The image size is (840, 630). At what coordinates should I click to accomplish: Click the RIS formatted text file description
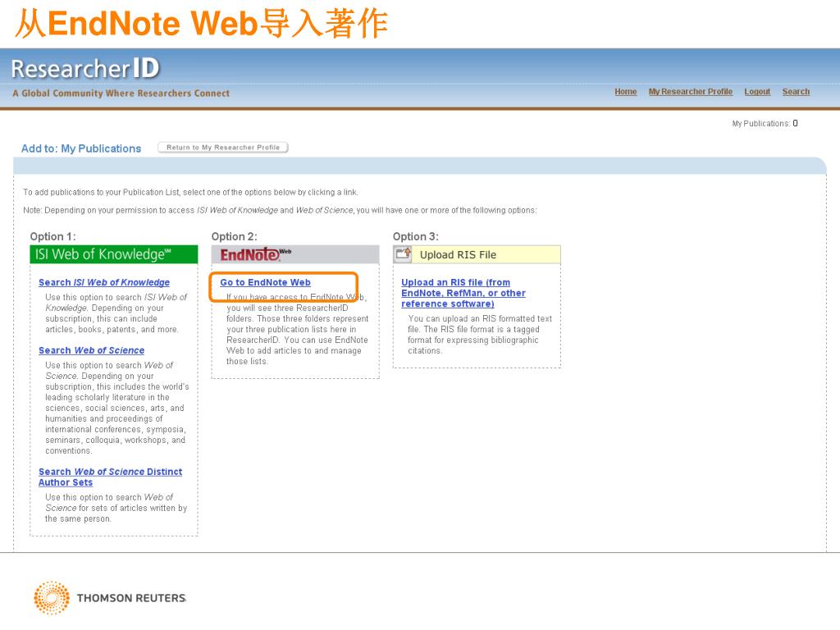pos(479,335)
